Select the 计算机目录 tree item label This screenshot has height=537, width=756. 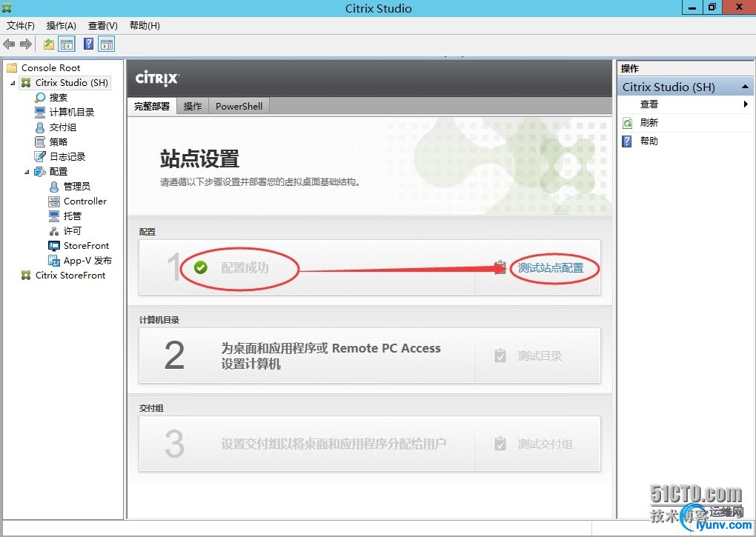(x=72, y=113)
